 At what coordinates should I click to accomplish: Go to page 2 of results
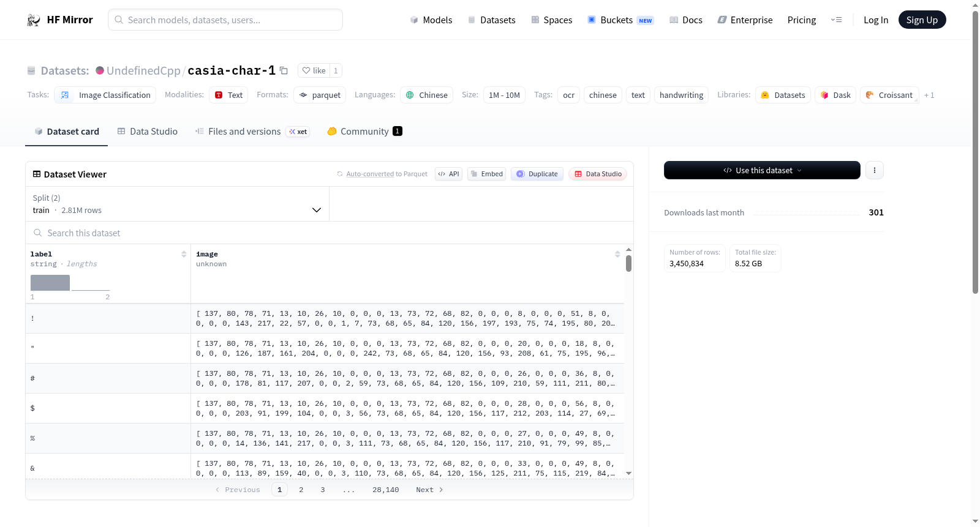[x=301, y=490]
